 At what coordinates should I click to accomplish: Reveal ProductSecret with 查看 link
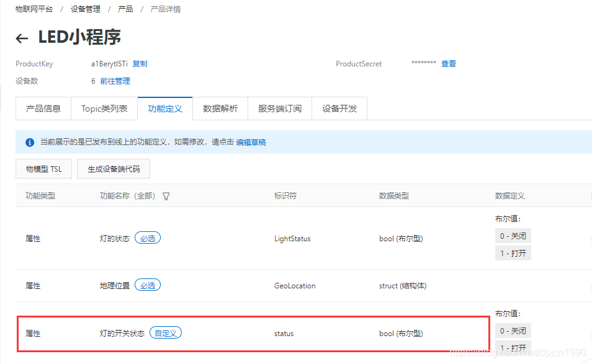(449, 64)
